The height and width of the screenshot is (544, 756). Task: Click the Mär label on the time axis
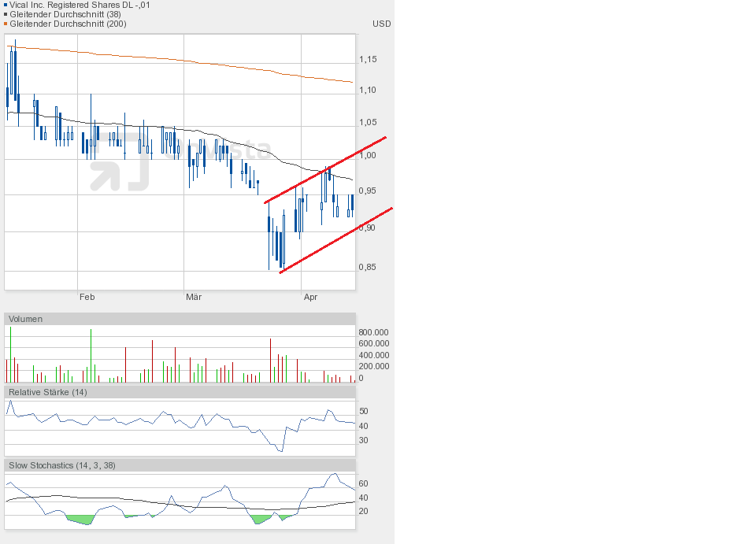pyautogui.click(x=194, y=297)
